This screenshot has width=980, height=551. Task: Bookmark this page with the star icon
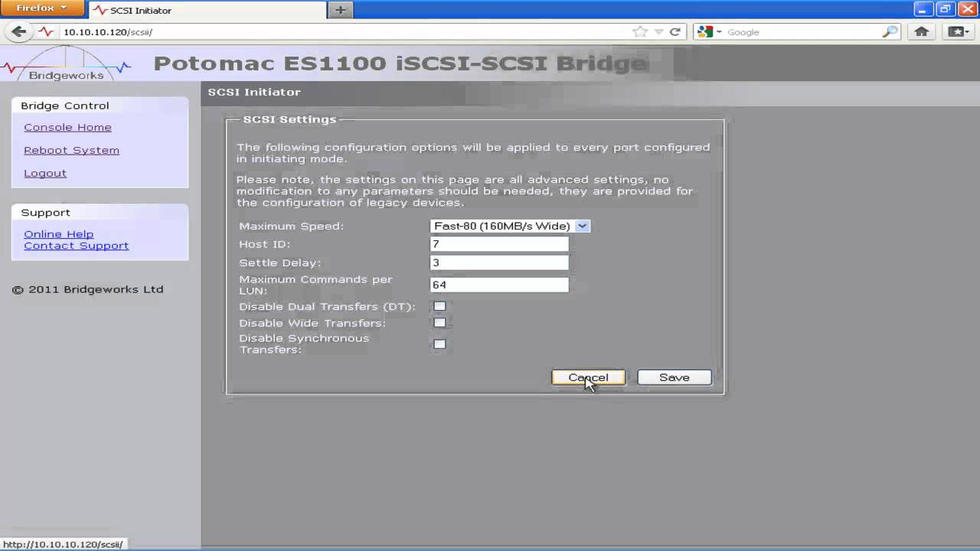[640, 31]
